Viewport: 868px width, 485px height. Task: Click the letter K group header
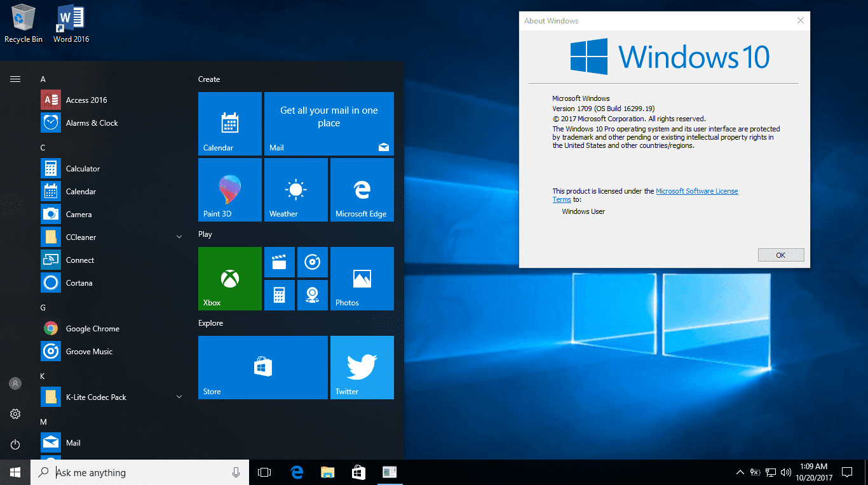pyautogui.click(x=43, y=376)
